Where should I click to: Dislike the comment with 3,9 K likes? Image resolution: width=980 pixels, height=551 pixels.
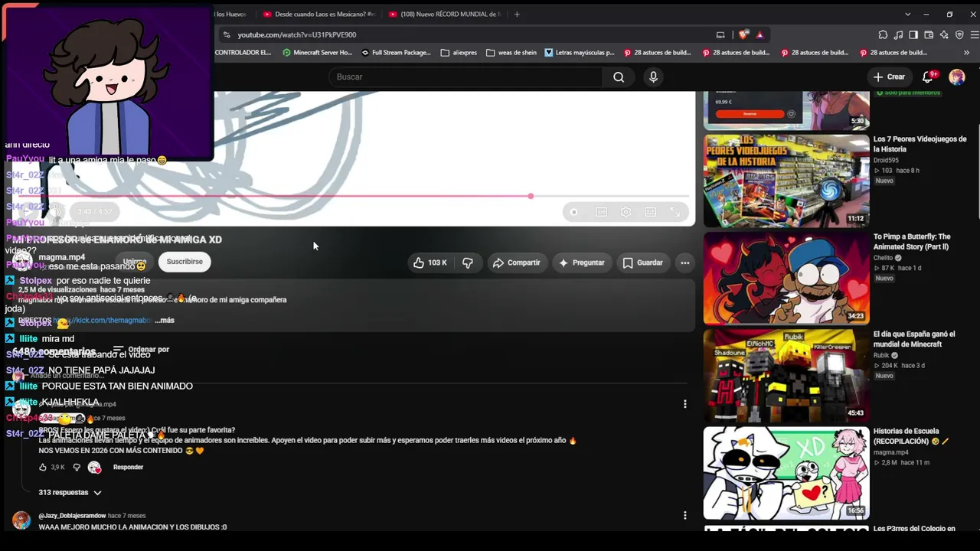tap(76, 467)
